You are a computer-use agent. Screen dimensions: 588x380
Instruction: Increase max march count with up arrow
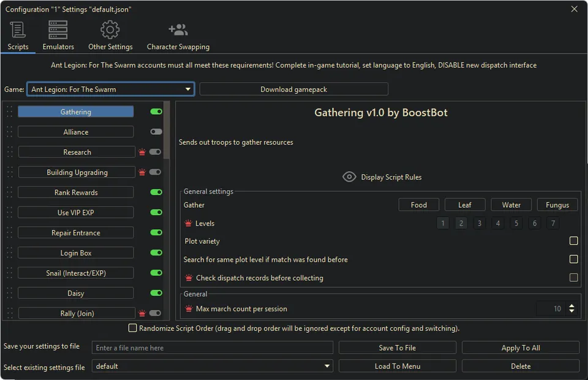571,306
